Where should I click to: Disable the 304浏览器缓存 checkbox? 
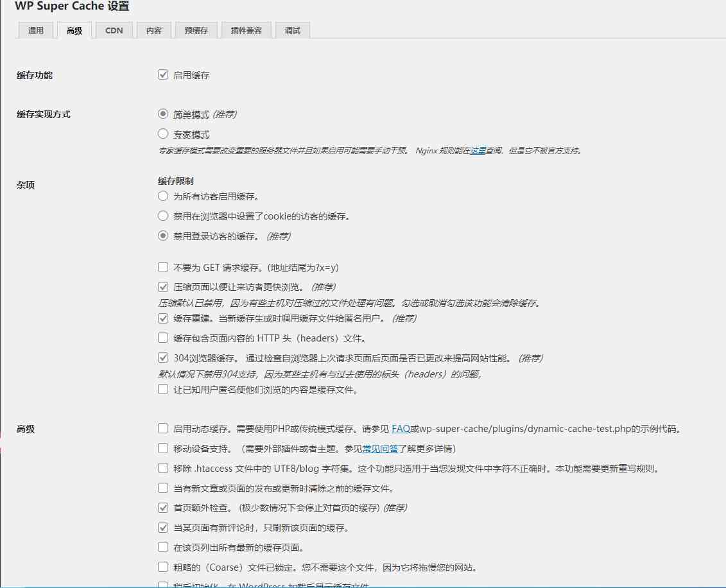coord(163,358)
